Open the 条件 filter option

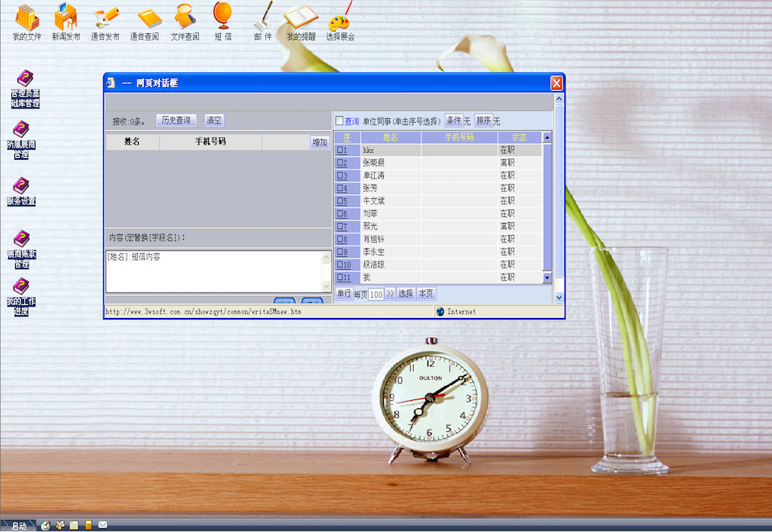coord(453,121)
